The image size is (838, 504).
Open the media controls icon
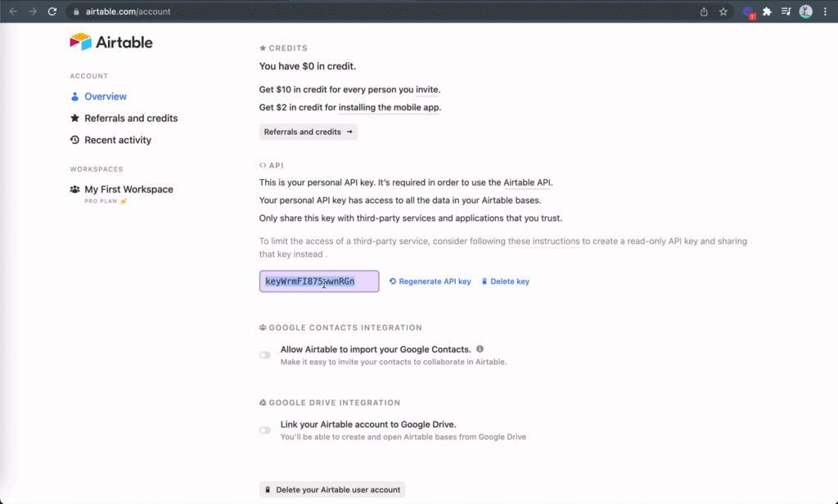786,11
